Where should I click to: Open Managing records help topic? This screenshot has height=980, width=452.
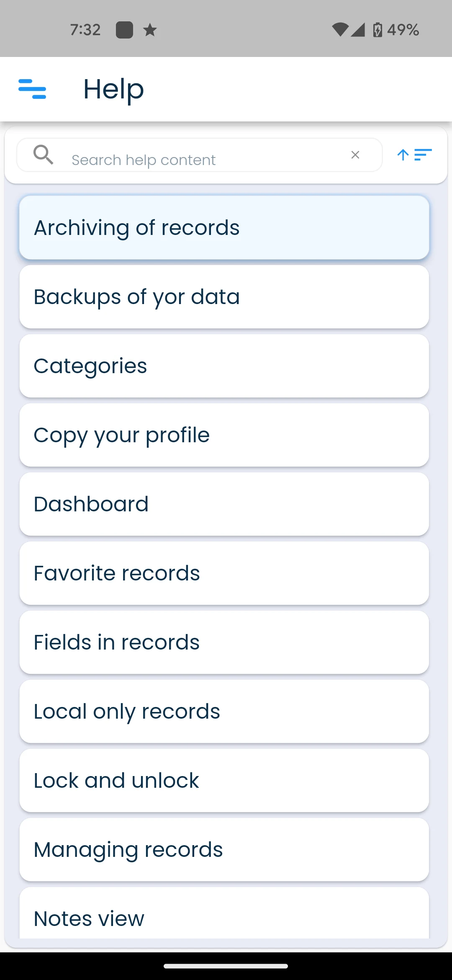pyautogui.click(x=224, y=849)
